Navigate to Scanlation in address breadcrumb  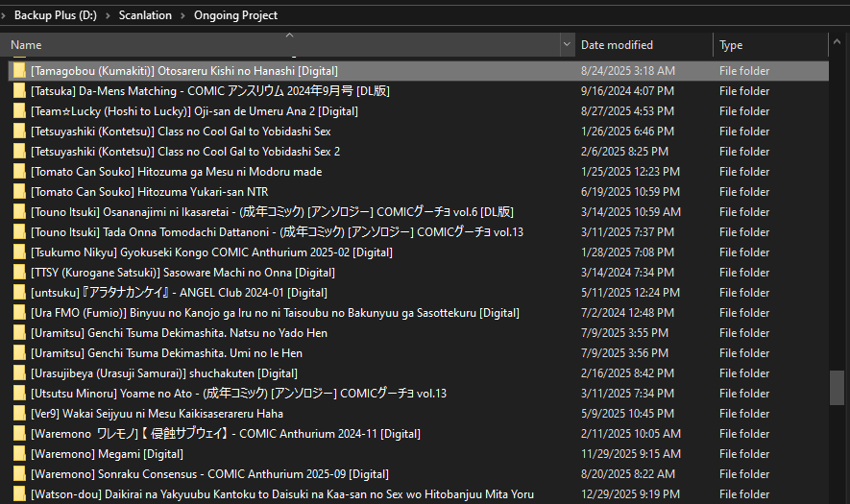145,15
